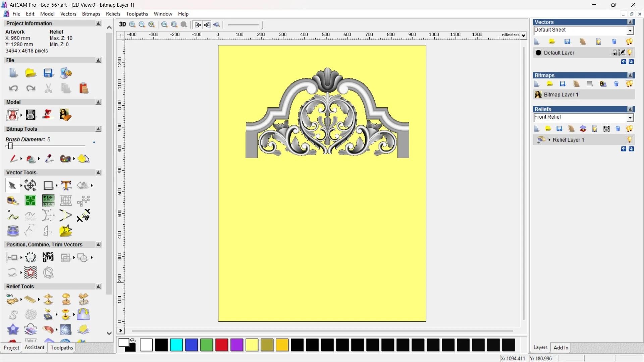Open the Add In tab
This screenshot has width=644, height=362.
(x=561, y=348)
